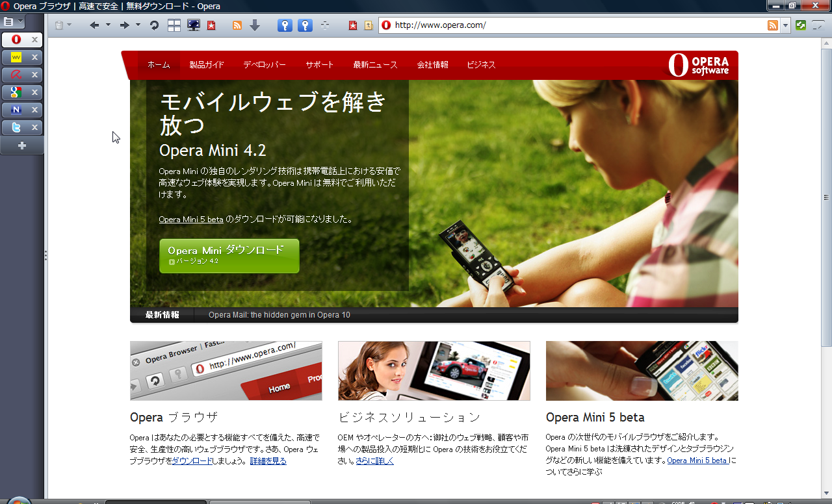
Task: Open the 製品ガイド navigation item
Action: (207, 65)
